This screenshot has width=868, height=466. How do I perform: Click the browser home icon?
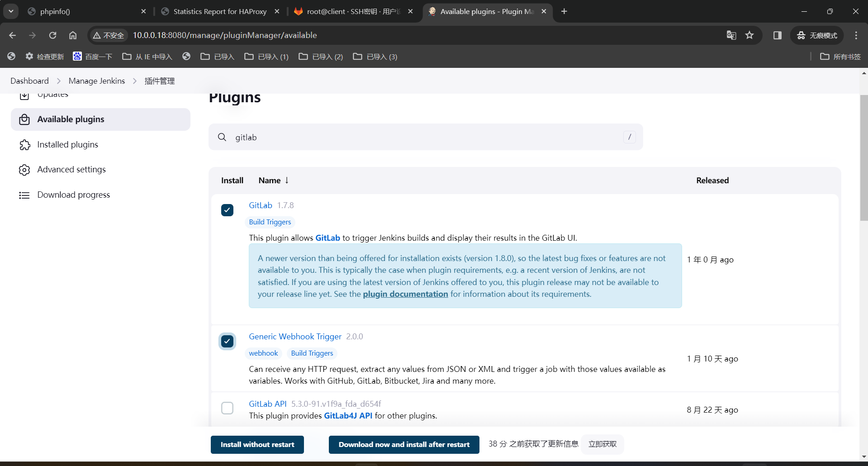coord(73,35)
